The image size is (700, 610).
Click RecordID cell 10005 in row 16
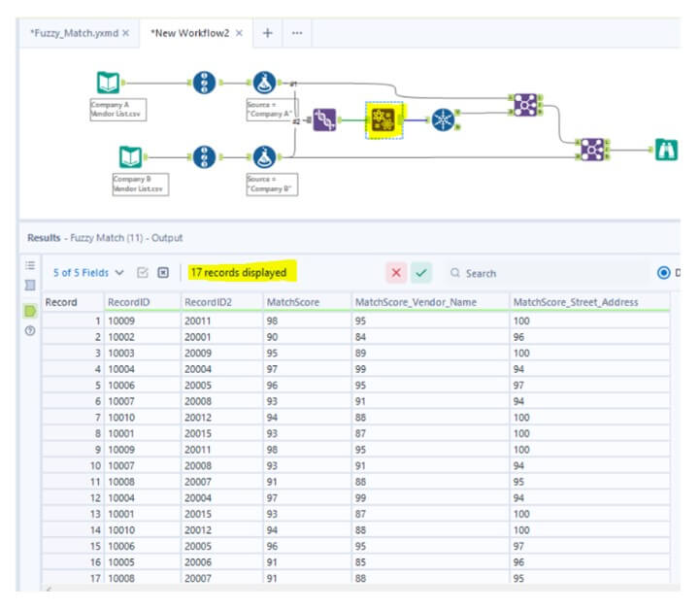tap(143, 561)
